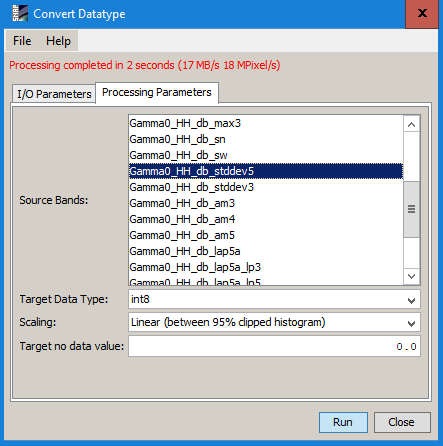Click scroll down arrow of band list

[x=411, y=276]
